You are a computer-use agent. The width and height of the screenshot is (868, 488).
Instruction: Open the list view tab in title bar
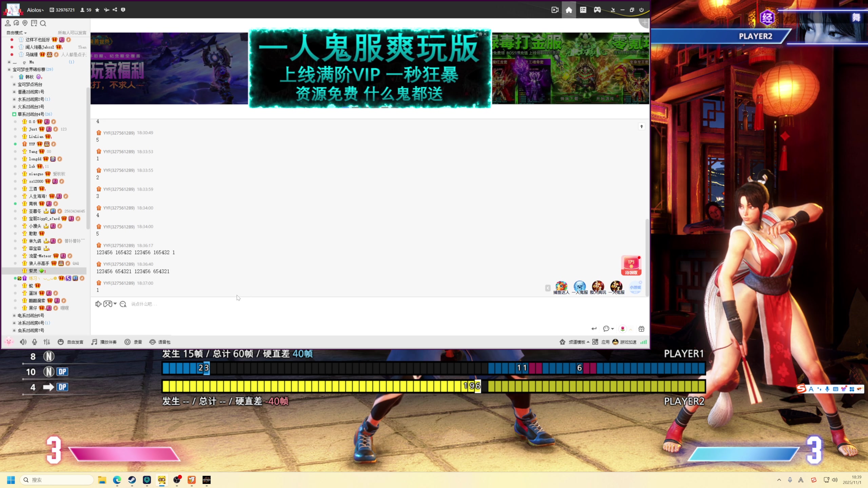click(x=583, y=10)
